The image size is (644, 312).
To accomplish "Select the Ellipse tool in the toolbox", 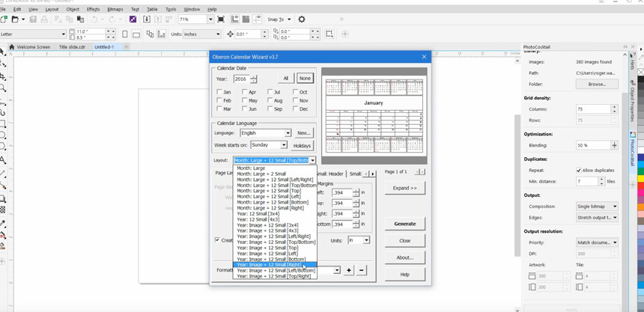I will click(2, 135).
